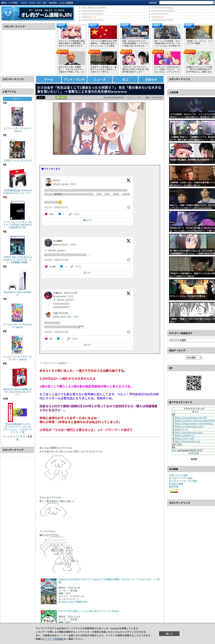Click 楽天市場 link in RSS section
The height and width of the screenshot is (644, 215).
coord(174,487)
